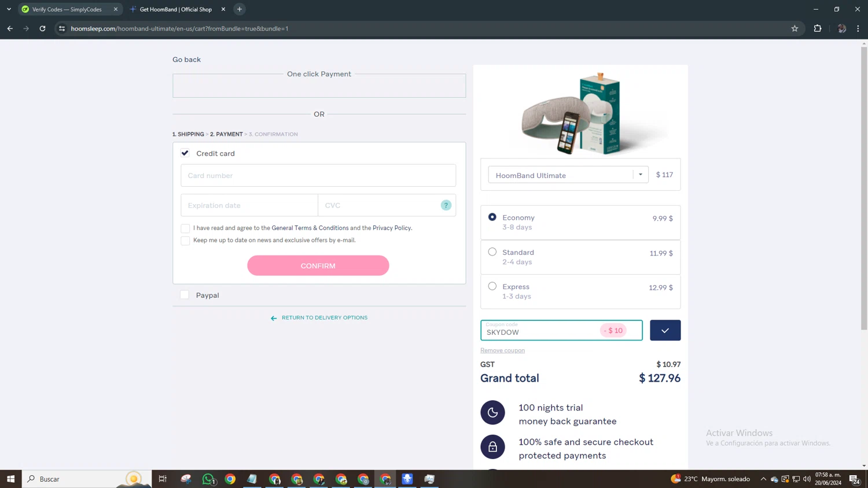Go to step 1. SHIPPING in breadcrumb
868x488 pixels.
click(188, 134)
